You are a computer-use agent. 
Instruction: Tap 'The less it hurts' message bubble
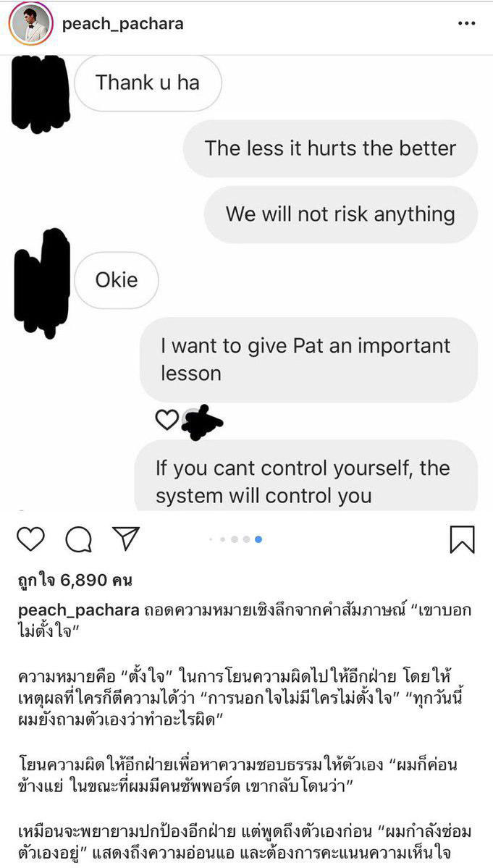pyautogui.click(x=330, y=148)
